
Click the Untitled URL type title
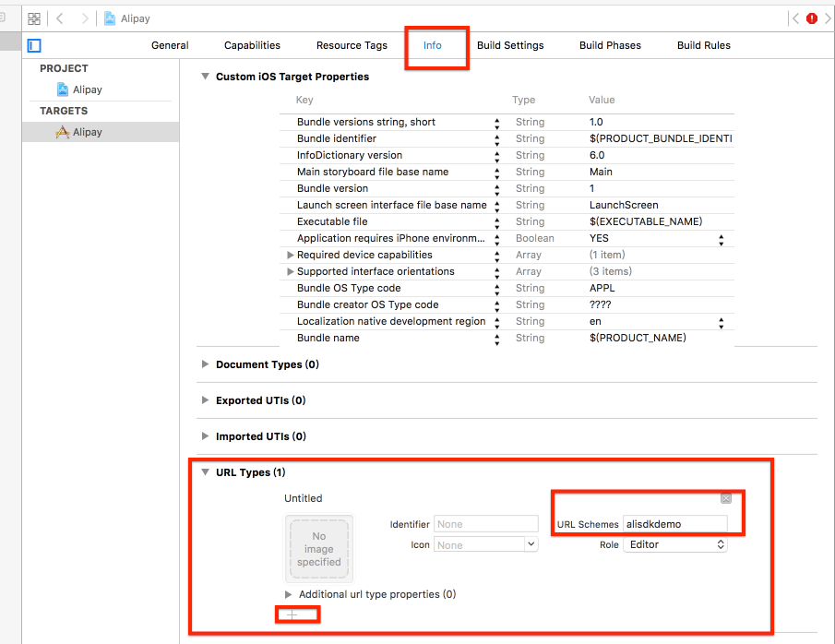(303, 498)
